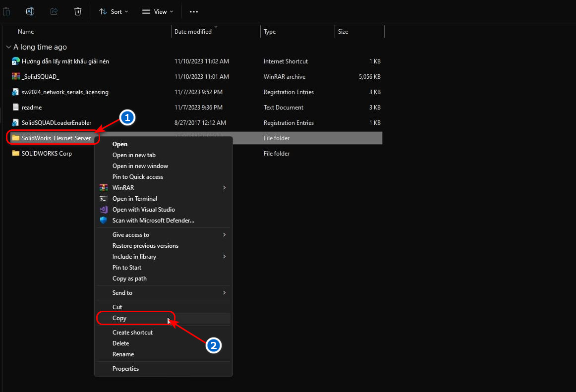Click the Visual Studio icon in context menu

pyautogui.click(x=104, y=210)
